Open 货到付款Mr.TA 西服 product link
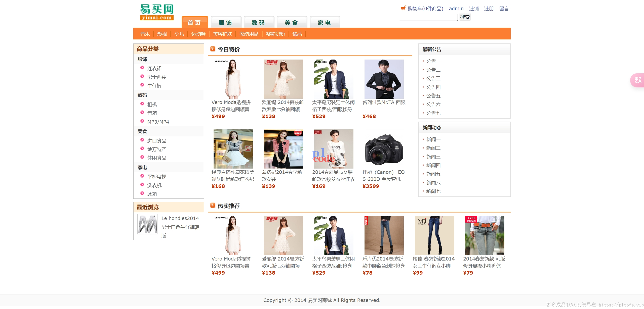 tap(384, 102)
